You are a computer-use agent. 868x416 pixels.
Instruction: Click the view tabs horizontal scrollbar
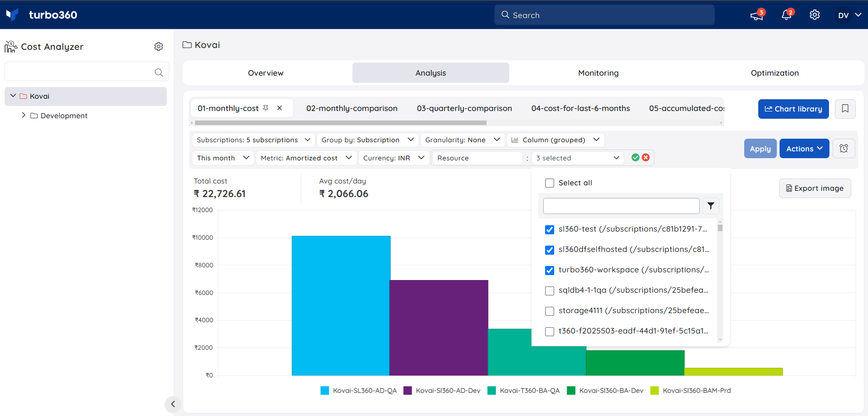[x=341, y=123]
